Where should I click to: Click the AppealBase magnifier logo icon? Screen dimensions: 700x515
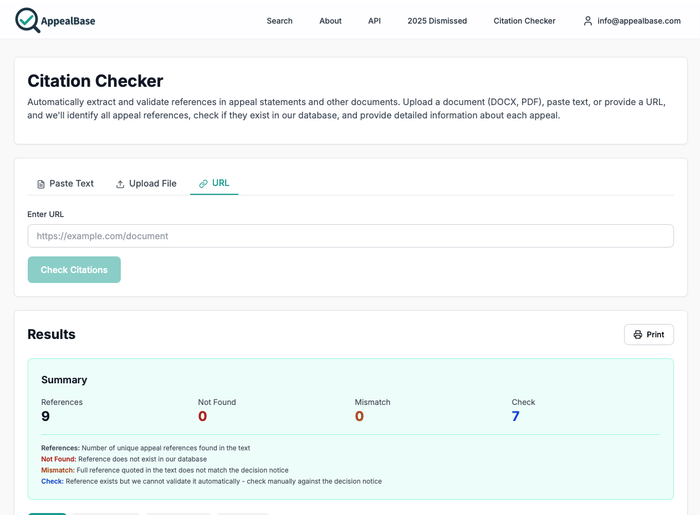click(28, 20)
